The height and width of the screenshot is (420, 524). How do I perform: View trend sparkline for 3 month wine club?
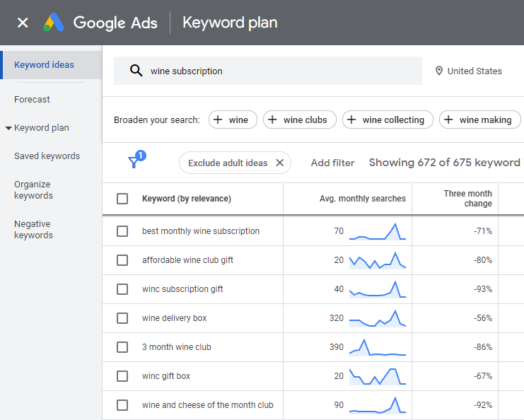[378, 347]
